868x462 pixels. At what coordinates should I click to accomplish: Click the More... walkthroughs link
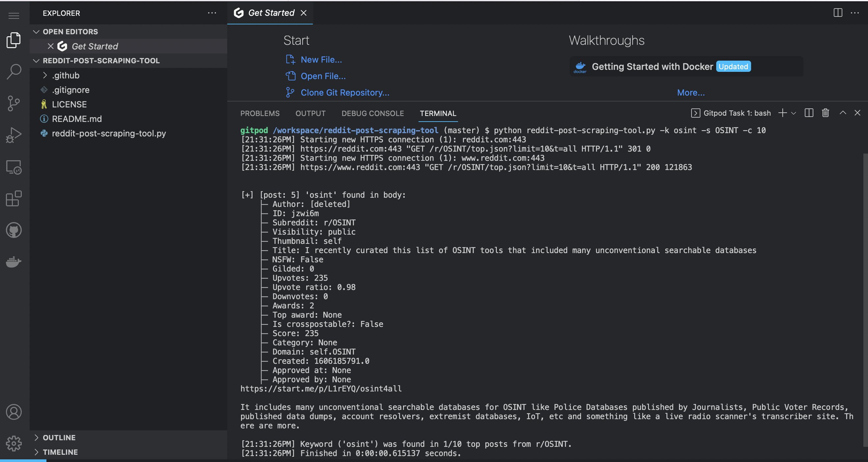[x=691, y=93]
